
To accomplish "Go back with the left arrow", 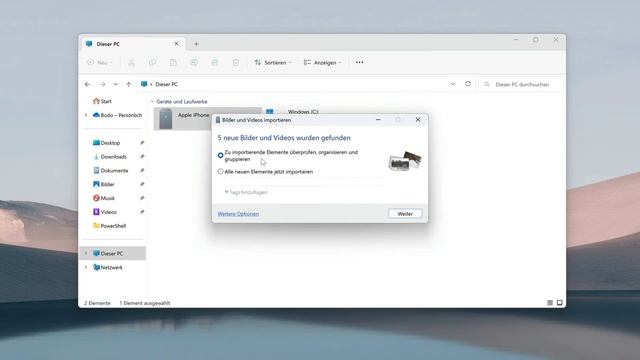I will pos(88,84).
